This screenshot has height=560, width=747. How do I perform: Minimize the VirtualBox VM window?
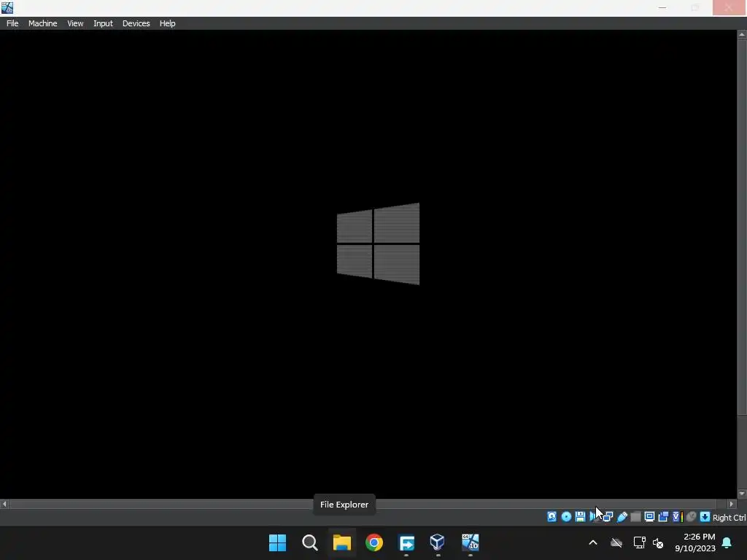(x=662, y=7)
